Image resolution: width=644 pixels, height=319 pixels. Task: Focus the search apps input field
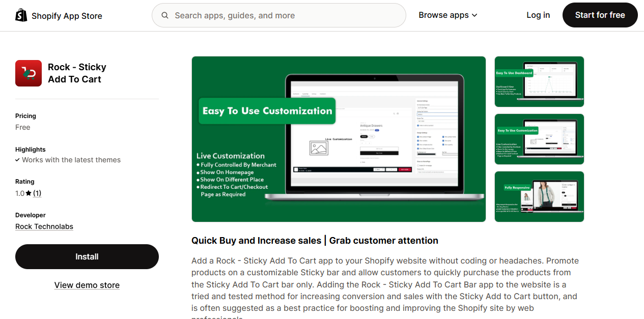(x=279, y=15)
